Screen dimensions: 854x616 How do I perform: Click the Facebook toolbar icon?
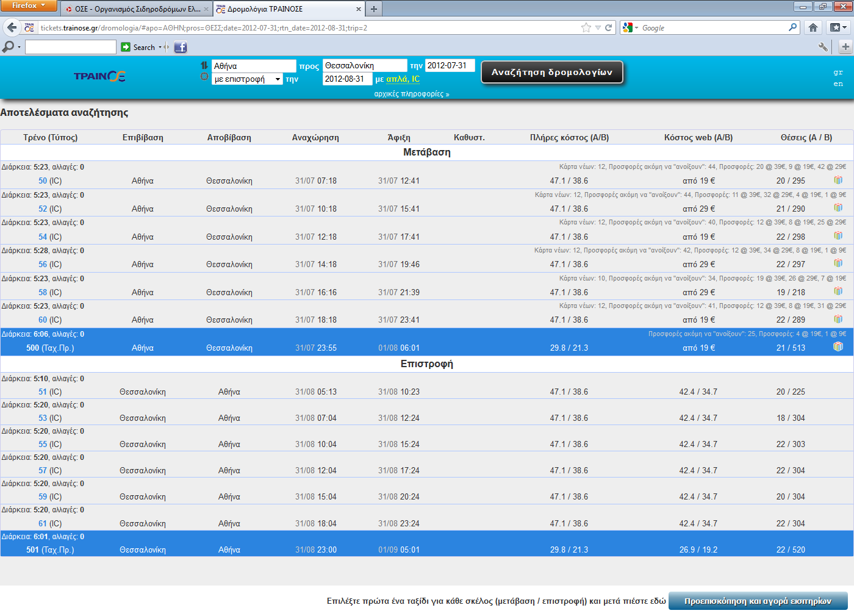(181, 47)
